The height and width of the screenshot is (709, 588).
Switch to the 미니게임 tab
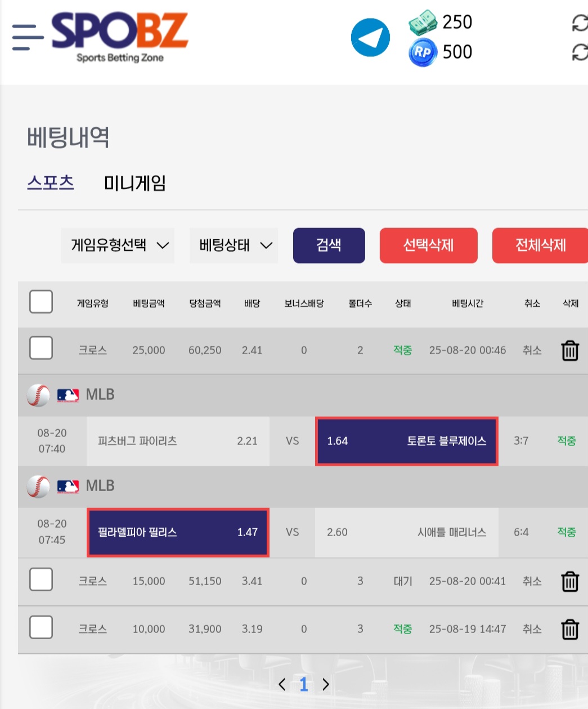click(x=134, y=183)
